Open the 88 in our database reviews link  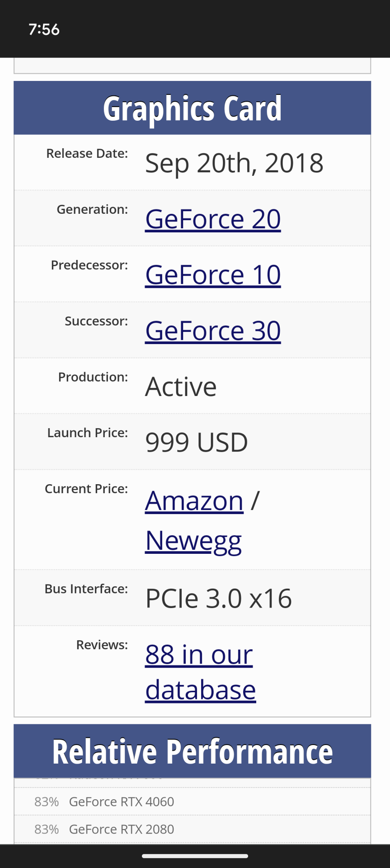200,672
